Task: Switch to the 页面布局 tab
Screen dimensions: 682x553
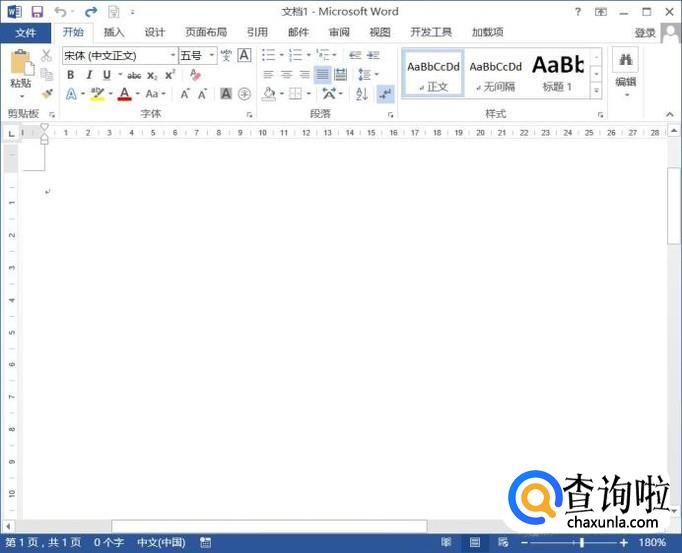Action: 206,32
